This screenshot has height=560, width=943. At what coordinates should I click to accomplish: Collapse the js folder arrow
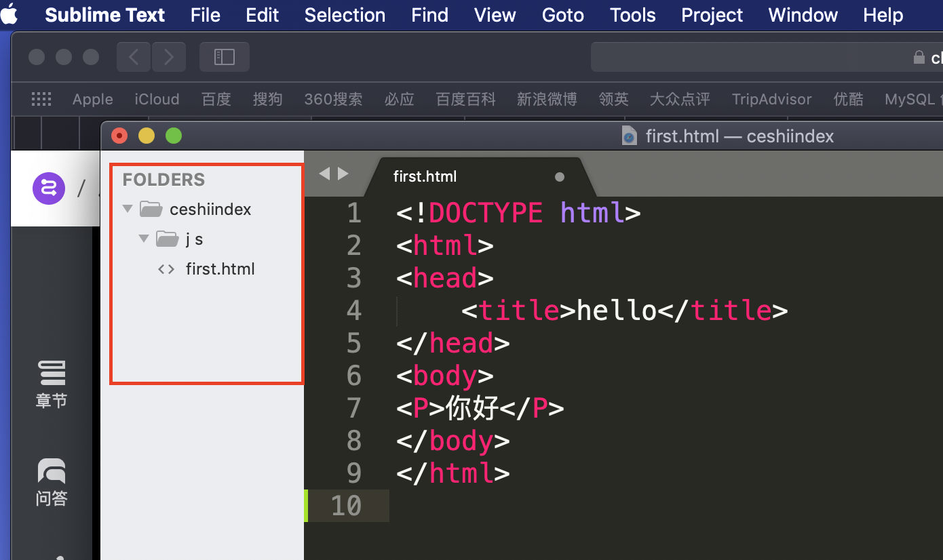(143, 239)
